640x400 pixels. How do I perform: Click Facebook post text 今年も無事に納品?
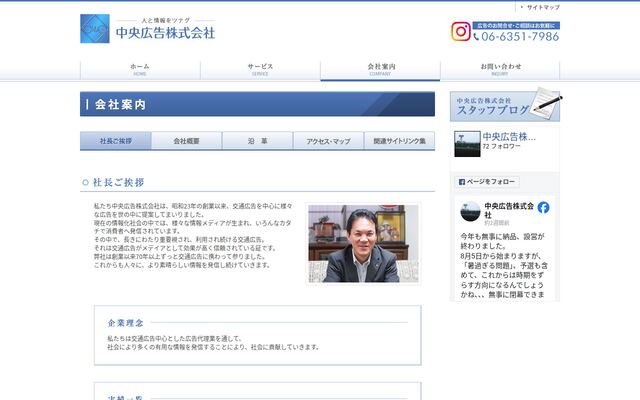coord(502,241)
